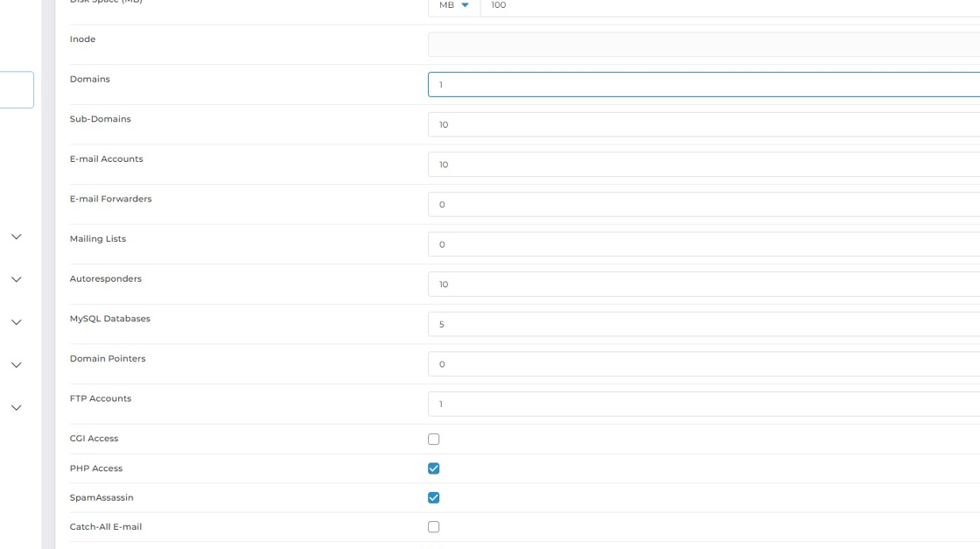Expand the second sidebar chevron from top
This screenshot has height=549, width=980.
click(x=16, y=280)
